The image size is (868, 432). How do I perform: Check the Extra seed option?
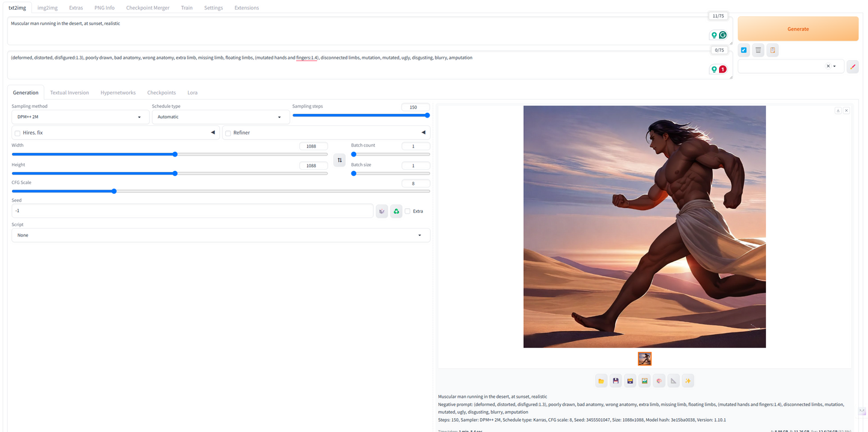tap(407, 211)
